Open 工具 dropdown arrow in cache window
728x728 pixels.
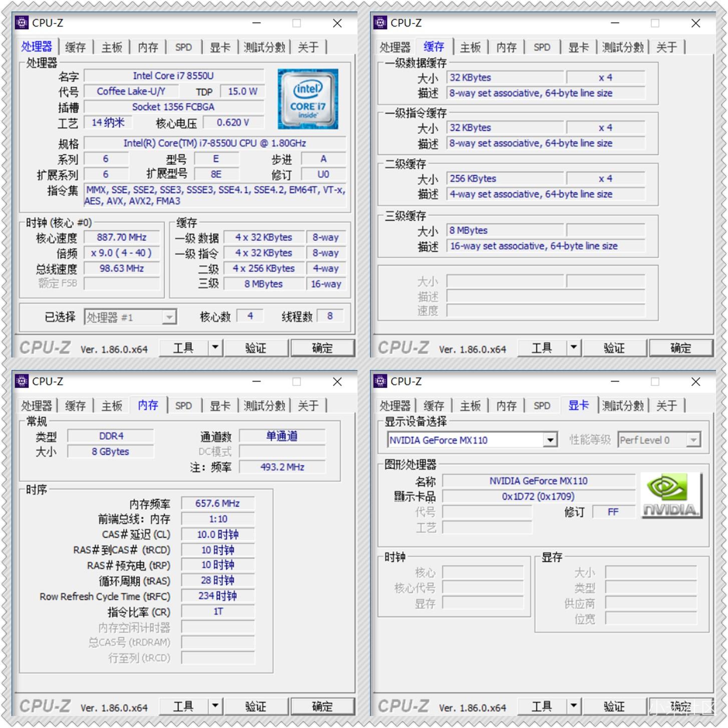point(574,347)
